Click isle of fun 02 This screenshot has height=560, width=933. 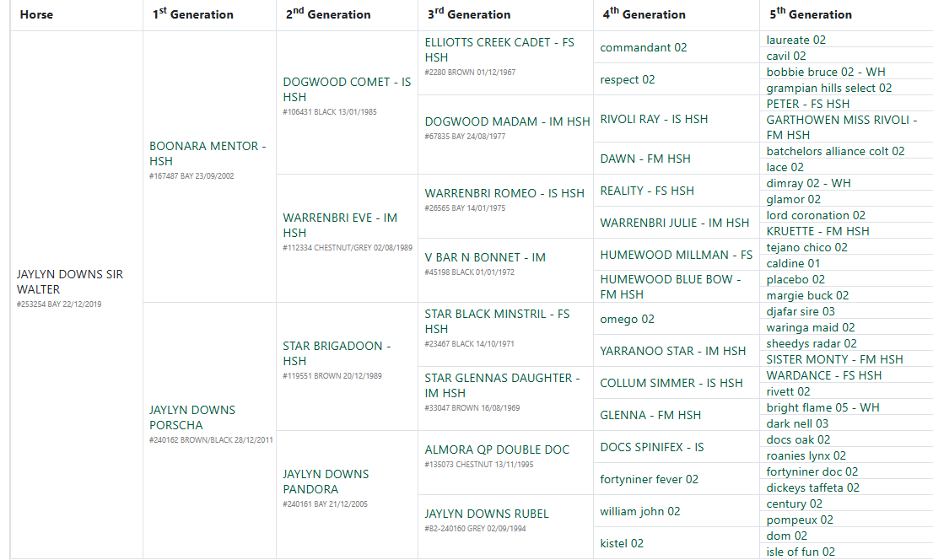(x=801, y=552)
